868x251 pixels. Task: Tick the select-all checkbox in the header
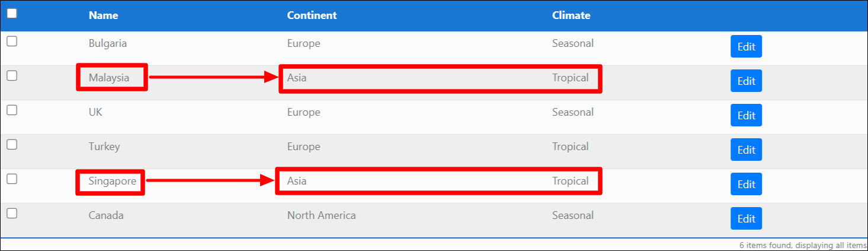click(x=12, y=14)
